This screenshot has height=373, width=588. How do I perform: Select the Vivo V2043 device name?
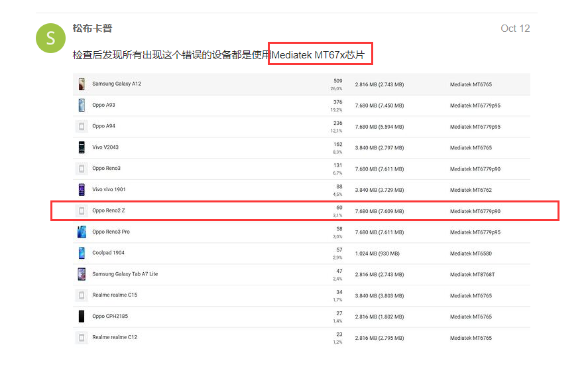105,147
